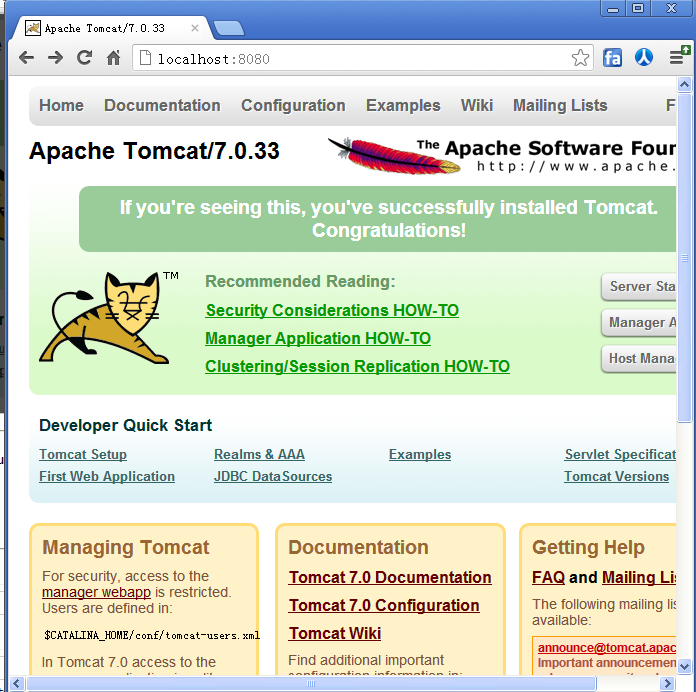Reload the localhost page
Image resolution: width=696 pixels, height=692 pixels.
click(x=84, y=58)
